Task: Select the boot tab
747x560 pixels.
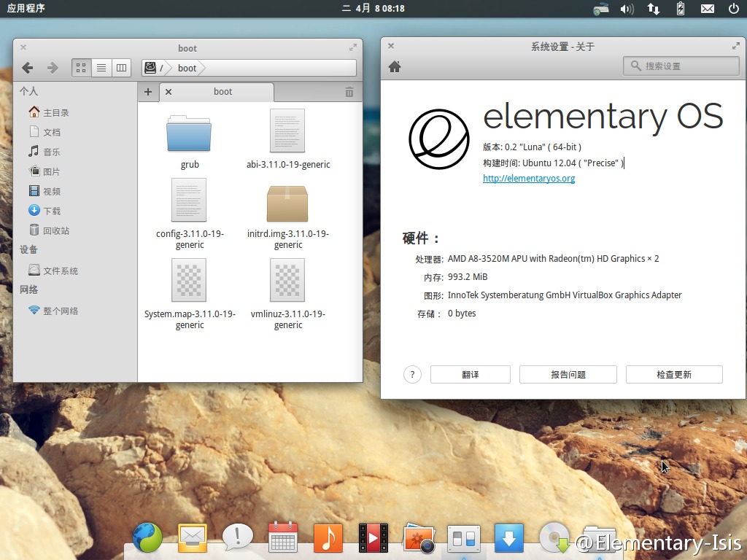Action: 222,91
